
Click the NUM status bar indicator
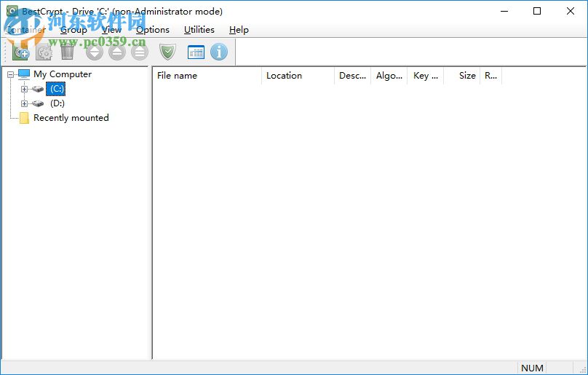(x=532, y=368)
